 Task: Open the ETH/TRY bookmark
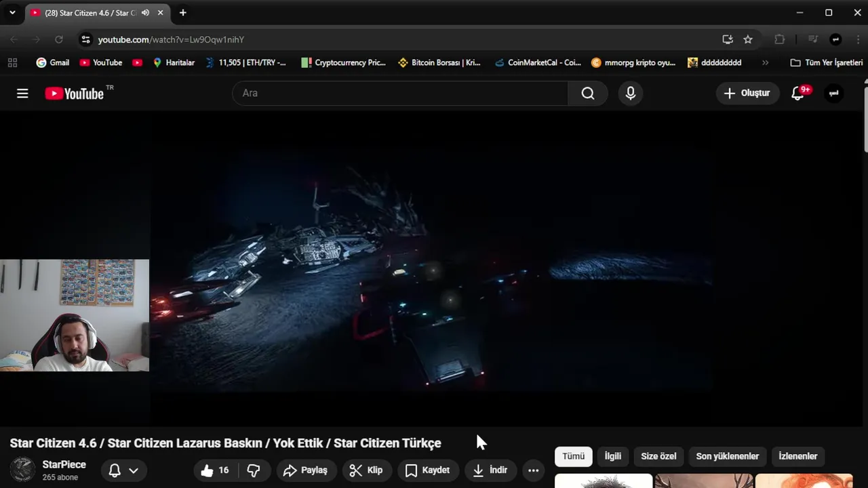coord(245,62)
